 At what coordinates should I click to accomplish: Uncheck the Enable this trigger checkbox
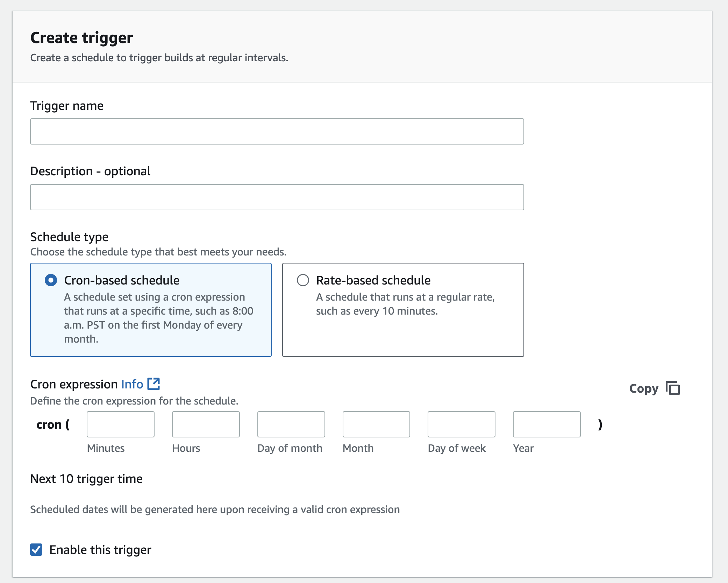click(36, 550)
